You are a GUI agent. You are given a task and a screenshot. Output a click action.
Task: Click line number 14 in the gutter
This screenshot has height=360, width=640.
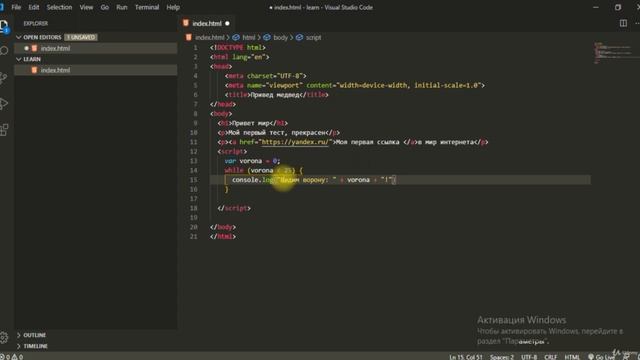pos(193,170)
